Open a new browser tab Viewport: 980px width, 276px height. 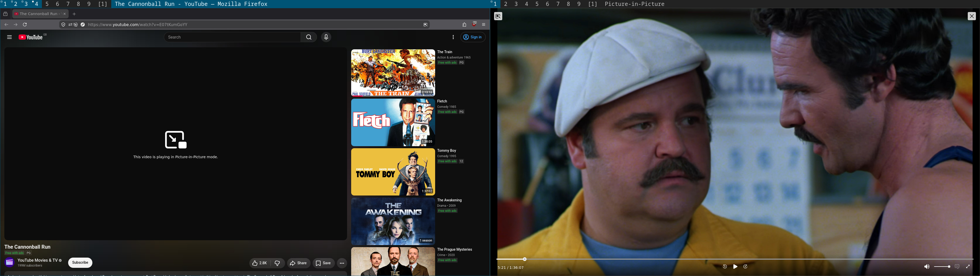click(x=75, y=14)
